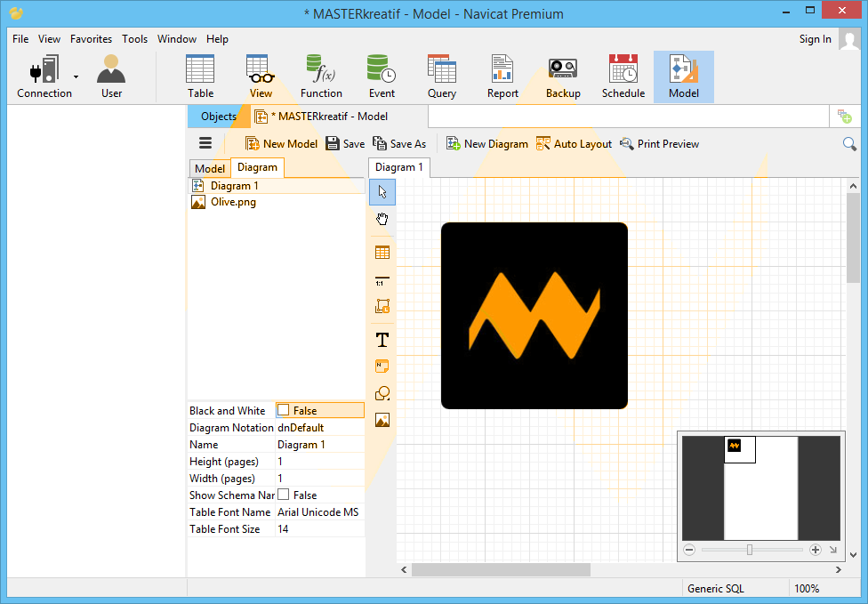Click the zoom out minus button
868x604 pixels.
point(689,550)
